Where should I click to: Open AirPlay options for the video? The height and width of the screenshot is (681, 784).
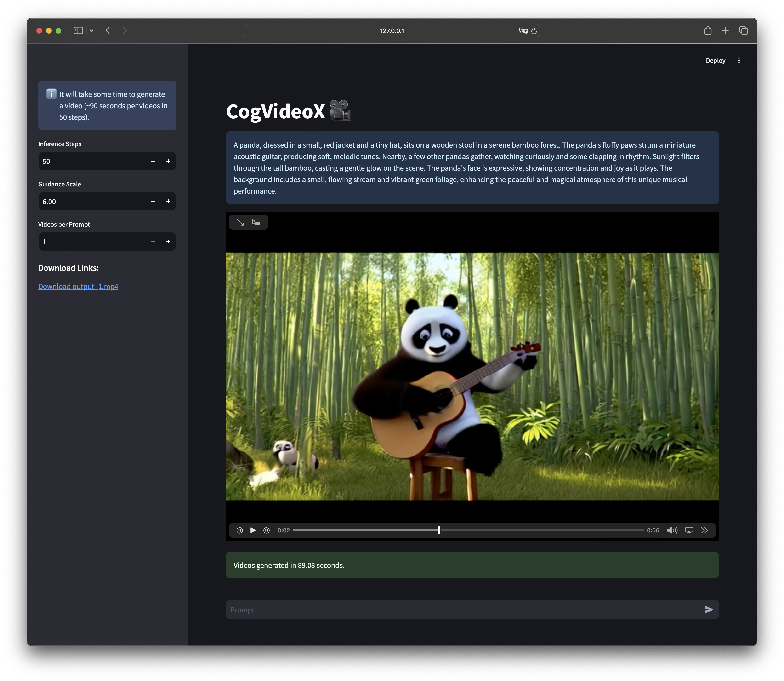689,530
